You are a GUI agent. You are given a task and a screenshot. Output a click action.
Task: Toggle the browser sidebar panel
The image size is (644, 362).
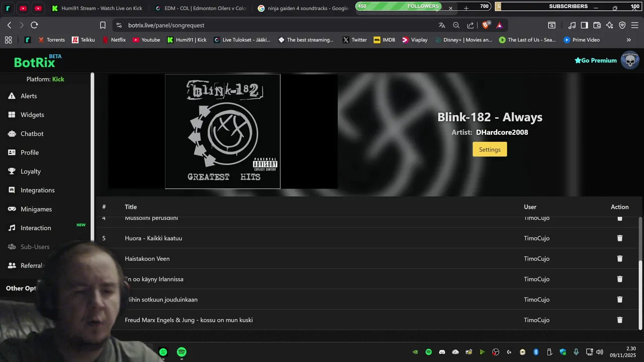pyautogui.click(x=584, y=25)
